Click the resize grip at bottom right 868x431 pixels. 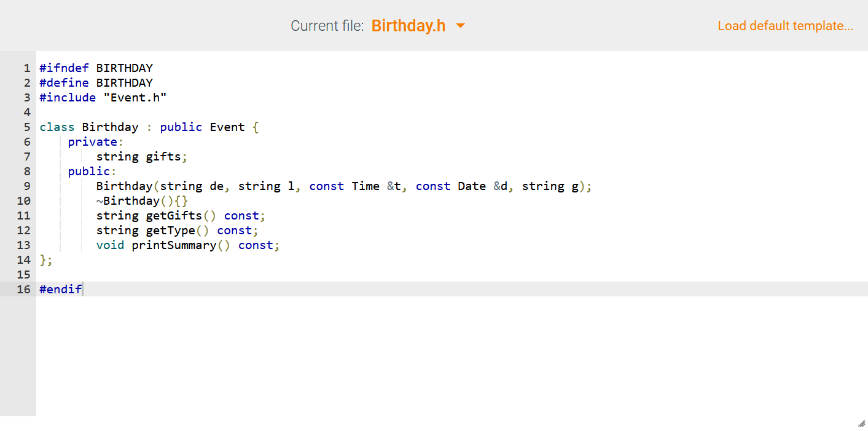pos(861,424)
